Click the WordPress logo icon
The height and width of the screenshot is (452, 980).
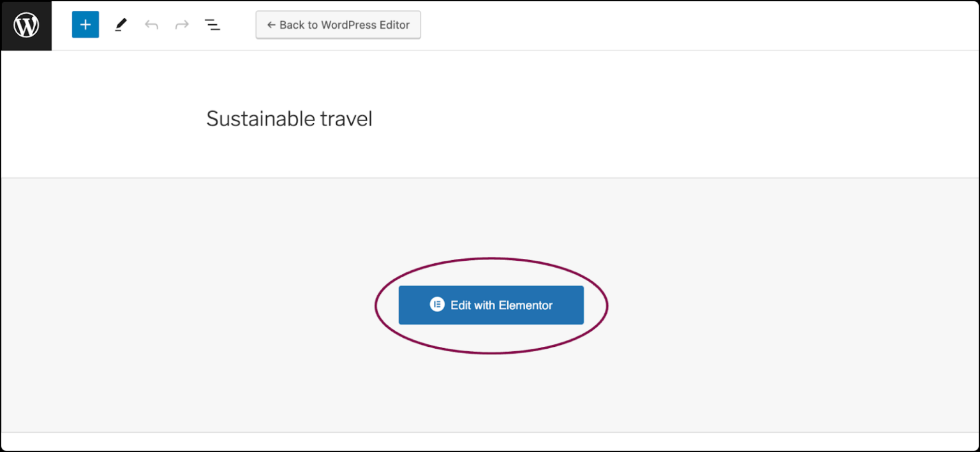[x=26, y=26]
